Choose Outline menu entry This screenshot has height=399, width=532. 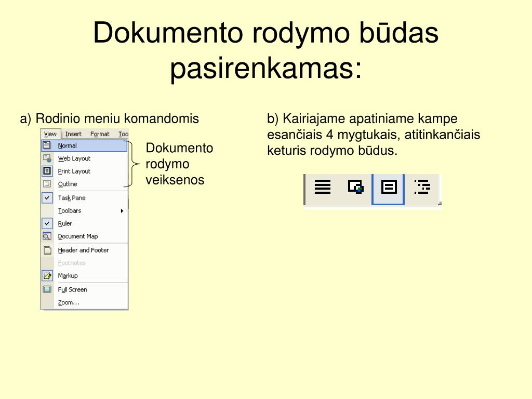(84, 184)
